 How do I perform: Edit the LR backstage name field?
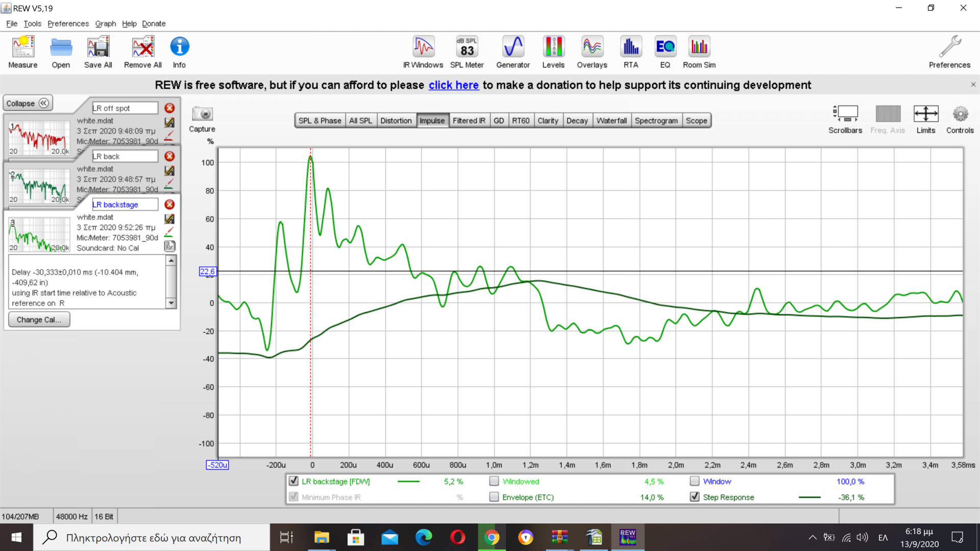(125, 205)
